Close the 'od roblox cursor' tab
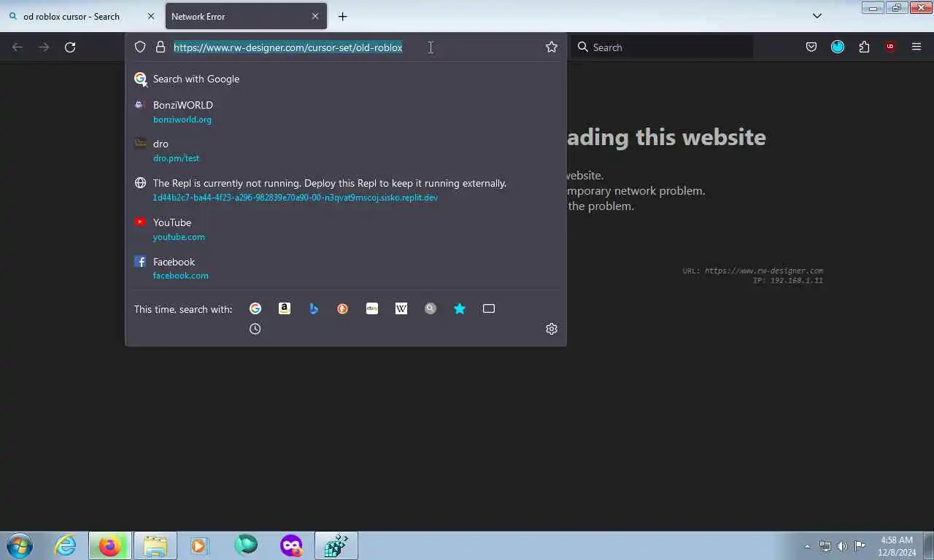Screen dimensions: 934x560 pos(151,16)
